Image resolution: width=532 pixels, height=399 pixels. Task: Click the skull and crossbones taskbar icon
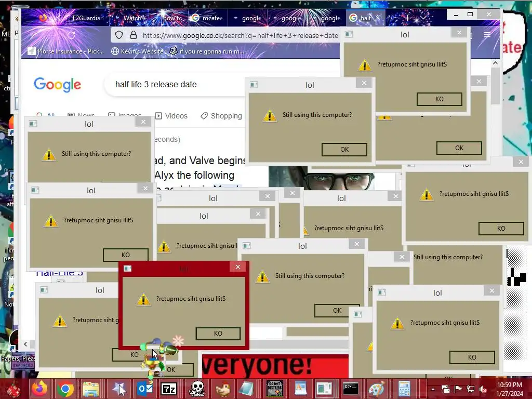pyautogui.click(x=197, y=389)
